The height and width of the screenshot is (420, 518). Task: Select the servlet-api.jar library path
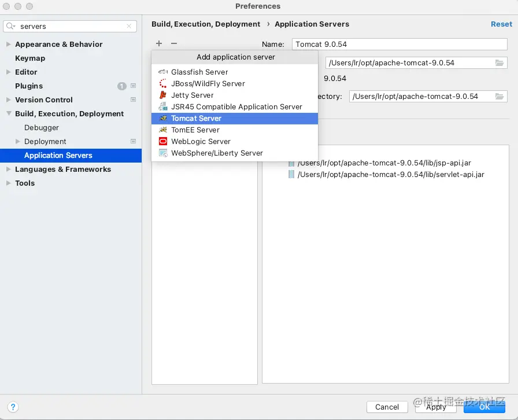pyautogui.click(x=391, y=174)
